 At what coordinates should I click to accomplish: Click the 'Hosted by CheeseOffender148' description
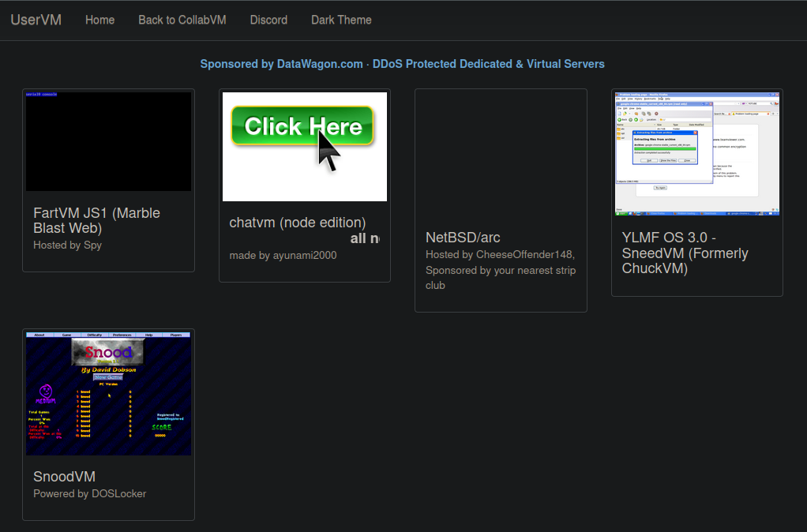click(500, 255)
